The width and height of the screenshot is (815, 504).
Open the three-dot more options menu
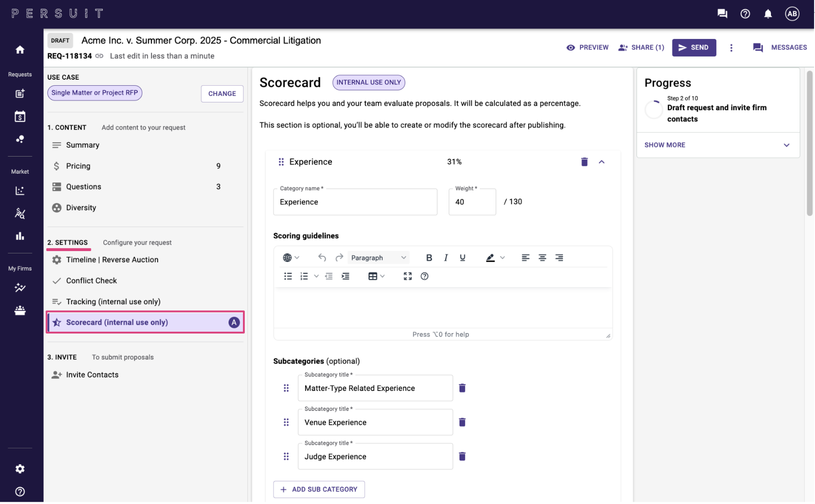(x=732, y=48)
